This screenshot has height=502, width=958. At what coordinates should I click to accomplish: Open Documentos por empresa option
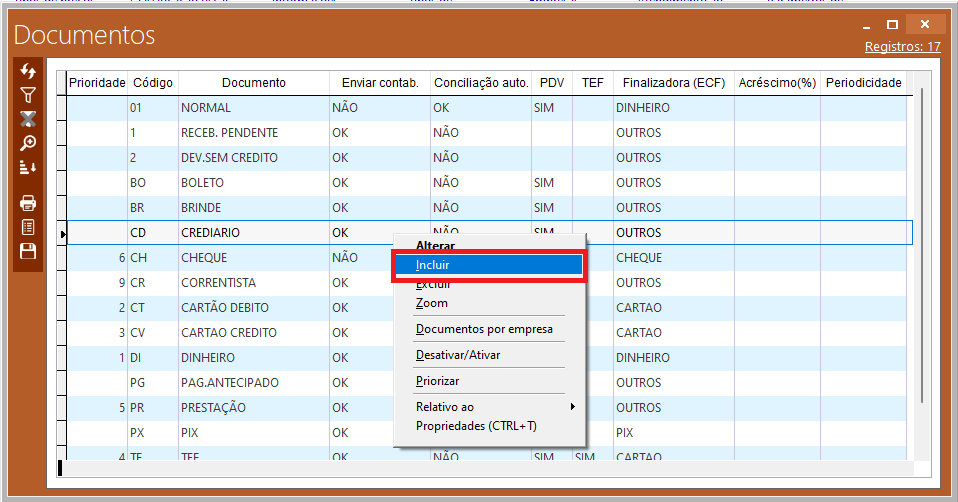click(x=484, y=329)
